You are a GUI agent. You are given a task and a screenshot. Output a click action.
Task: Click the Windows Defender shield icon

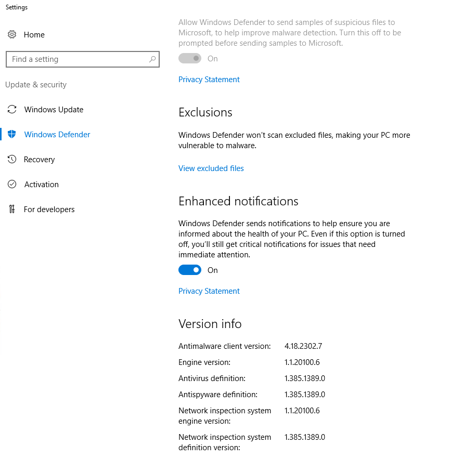[12, 134]
